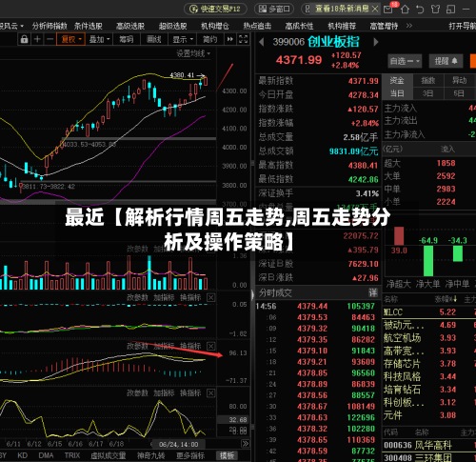Select sector row 存储芯片

pos(429,364)
